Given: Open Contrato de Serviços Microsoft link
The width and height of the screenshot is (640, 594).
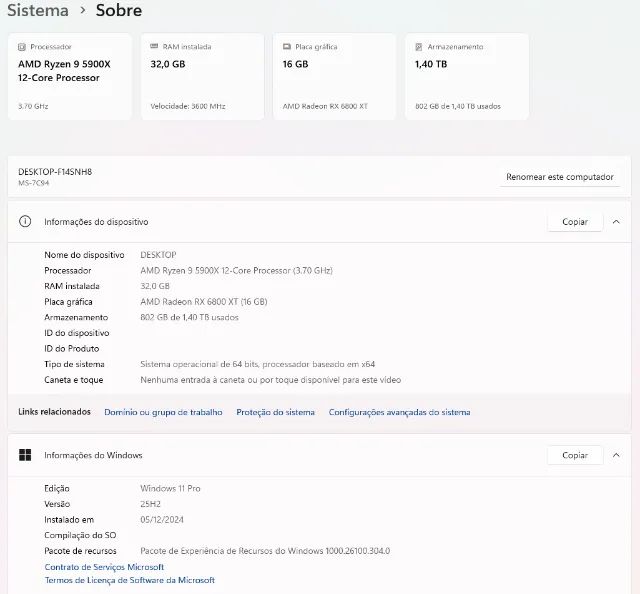Looking at the screenshot, I should [x=104, y=567].
